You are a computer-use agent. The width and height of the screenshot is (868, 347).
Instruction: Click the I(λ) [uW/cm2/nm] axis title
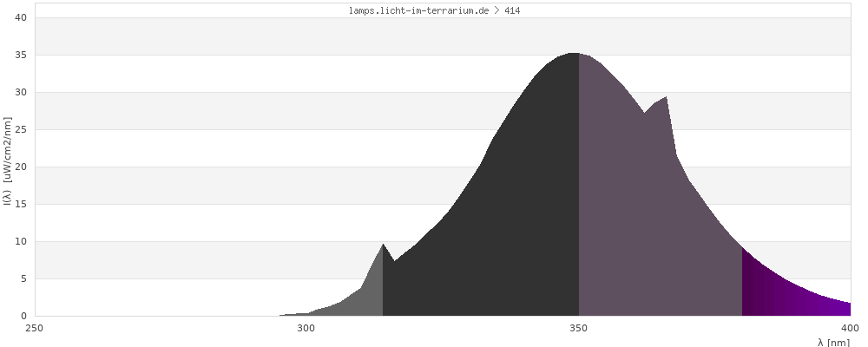[x=7, y=167]
